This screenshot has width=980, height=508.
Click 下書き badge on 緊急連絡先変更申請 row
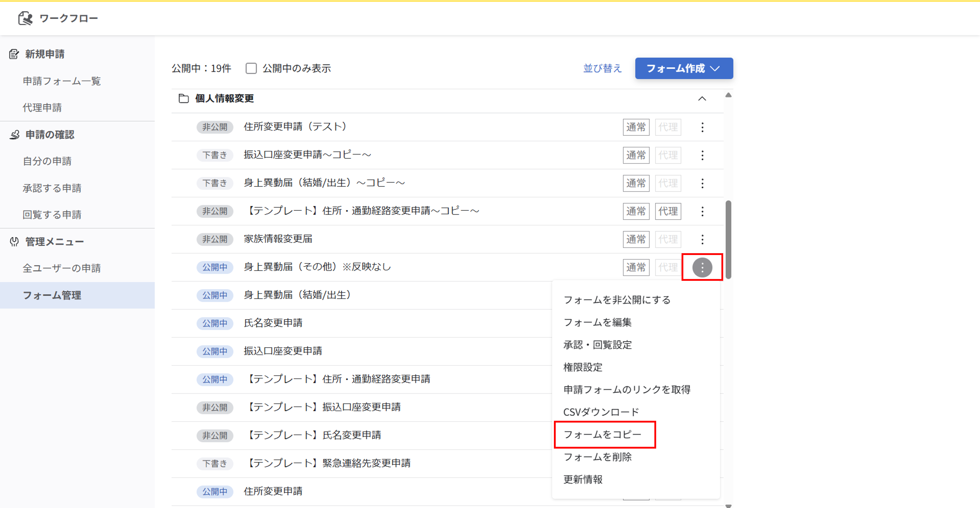click(x=214, y=463)
